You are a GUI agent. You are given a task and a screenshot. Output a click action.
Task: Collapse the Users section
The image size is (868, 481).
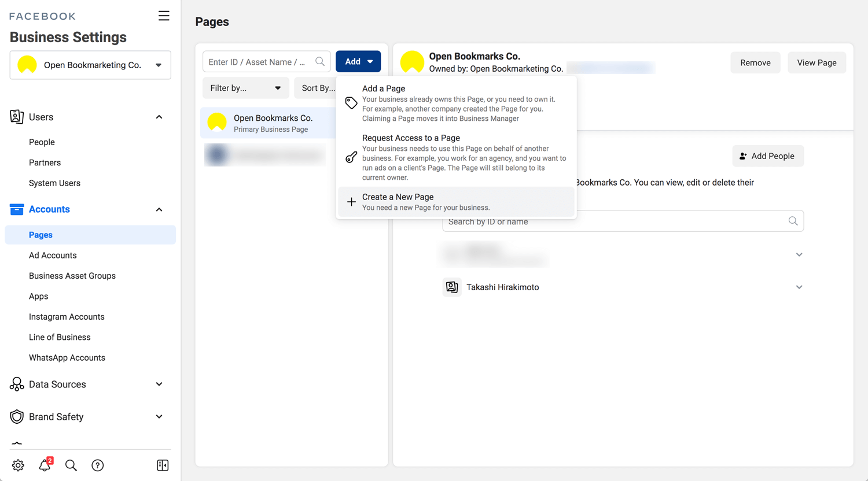(159, 117)
